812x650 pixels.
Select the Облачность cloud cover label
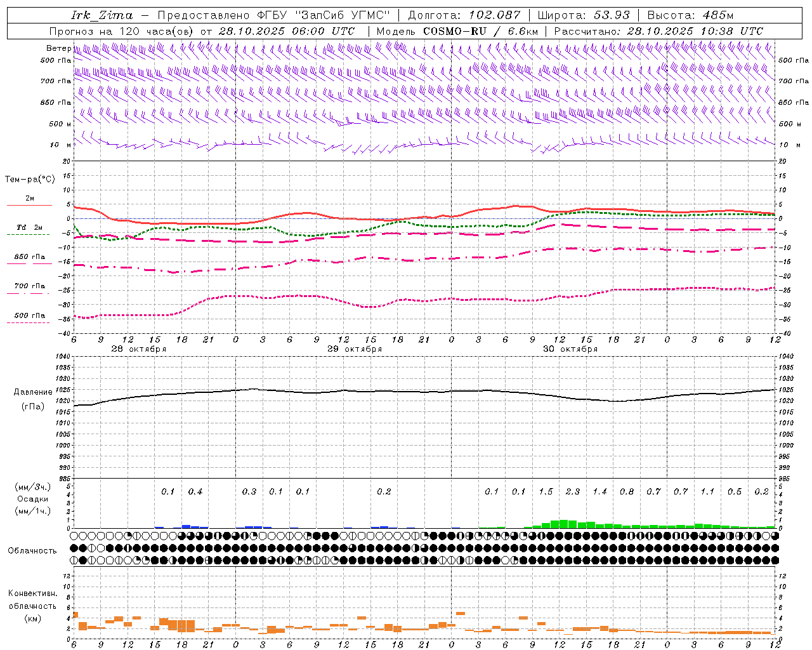click(x=32, y=550)
